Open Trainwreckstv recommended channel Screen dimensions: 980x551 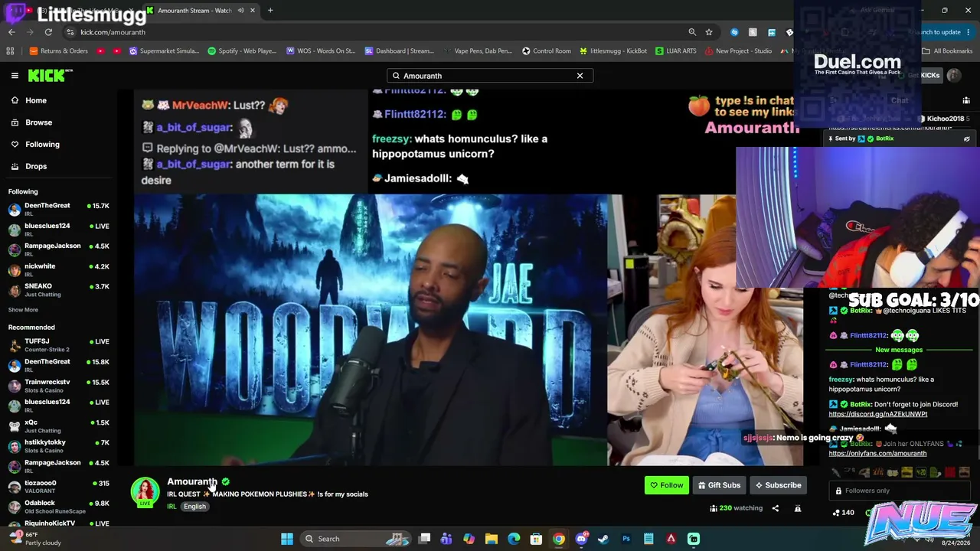[59, 386]
